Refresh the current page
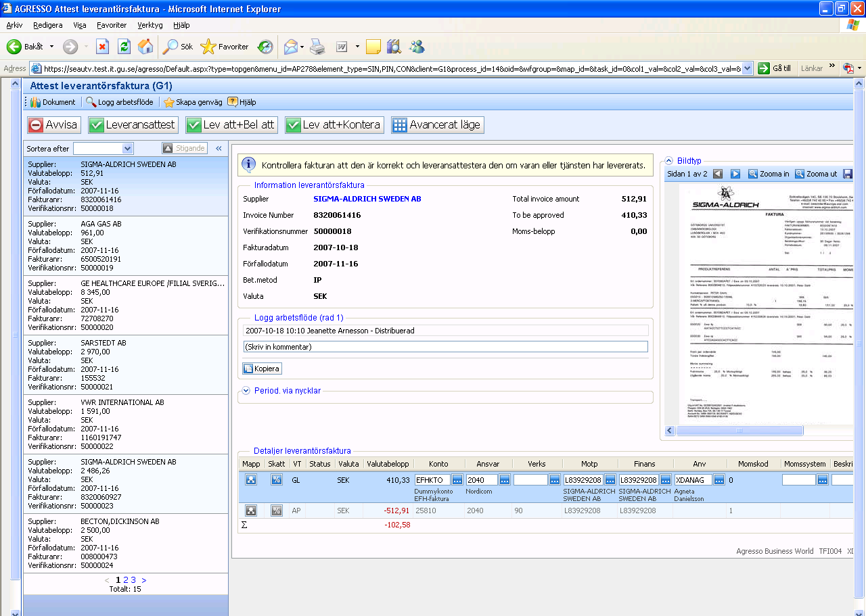The width and height of the screenshot is (866, 616). click(x=124, y=47)
